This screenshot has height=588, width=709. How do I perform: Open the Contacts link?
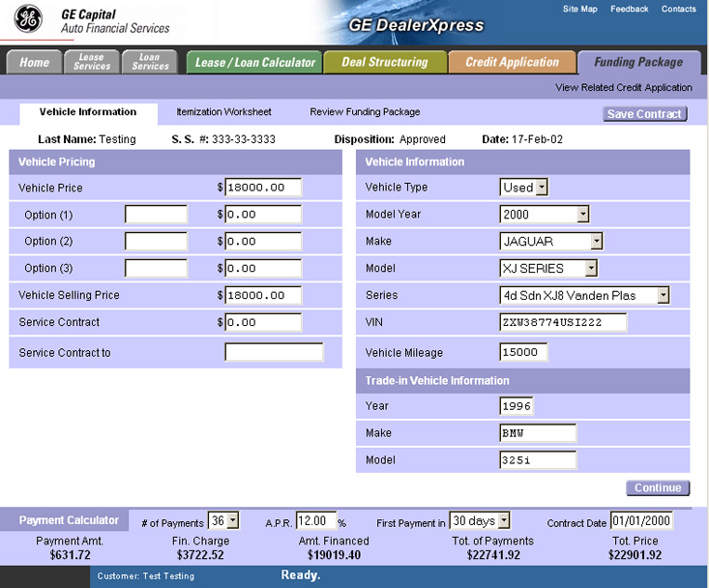(x=678, y=9)
